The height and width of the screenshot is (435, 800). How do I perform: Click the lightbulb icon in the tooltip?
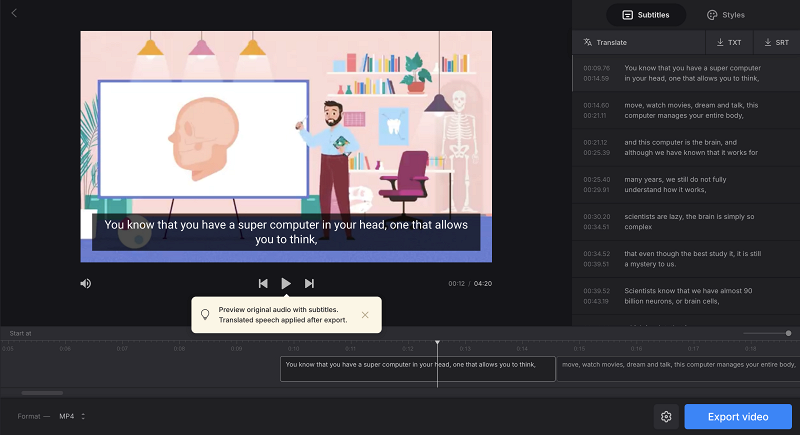tap(205, 315)
